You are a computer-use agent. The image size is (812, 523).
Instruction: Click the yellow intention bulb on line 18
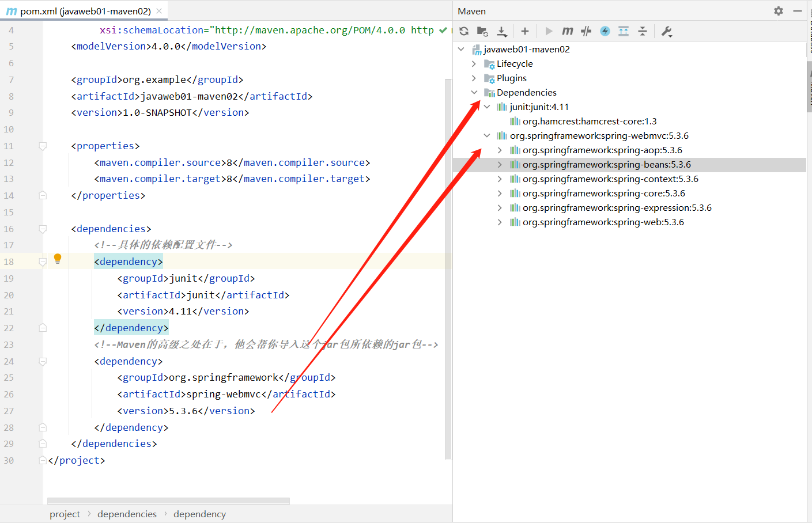point(58,259)
